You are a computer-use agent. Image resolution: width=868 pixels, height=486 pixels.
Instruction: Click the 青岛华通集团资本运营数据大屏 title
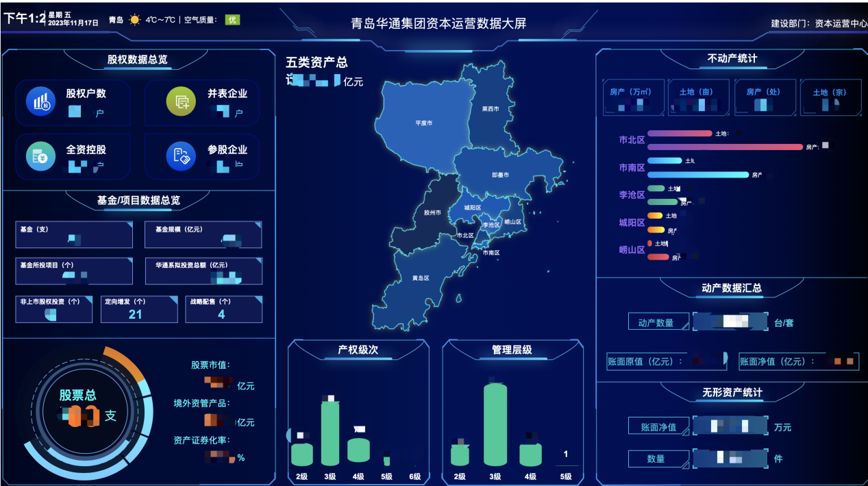438,24
